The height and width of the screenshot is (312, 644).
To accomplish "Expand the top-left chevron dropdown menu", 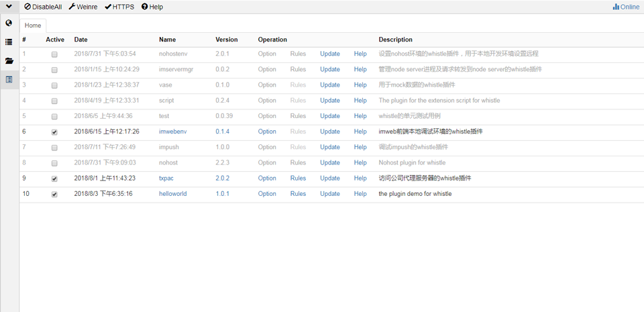I will click(x=9, y=7).
